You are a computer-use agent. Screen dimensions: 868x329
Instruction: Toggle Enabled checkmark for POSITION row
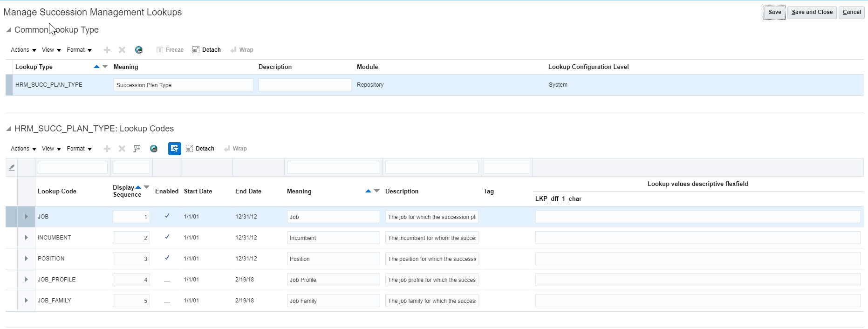[x=167, y=258]
